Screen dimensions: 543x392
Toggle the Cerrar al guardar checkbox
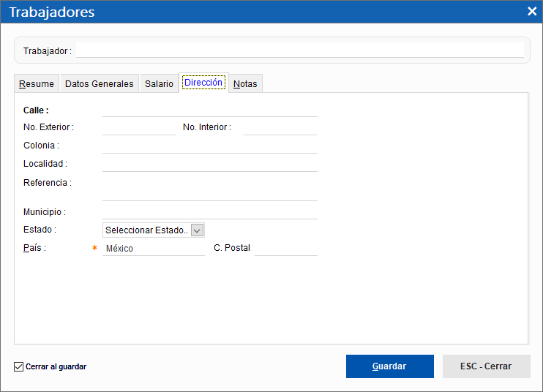click(x=19, y=366)
